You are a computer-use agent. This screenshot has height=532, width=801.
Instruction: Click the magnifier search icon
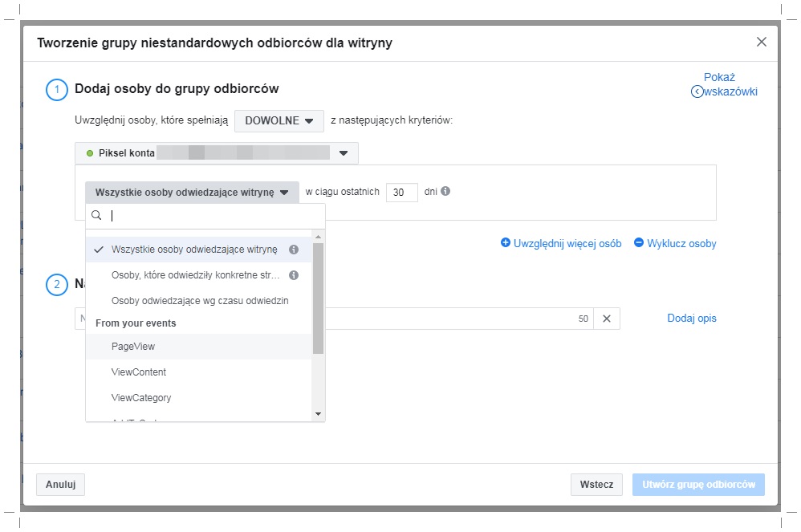pyautogui.click(x=96, y=216)
